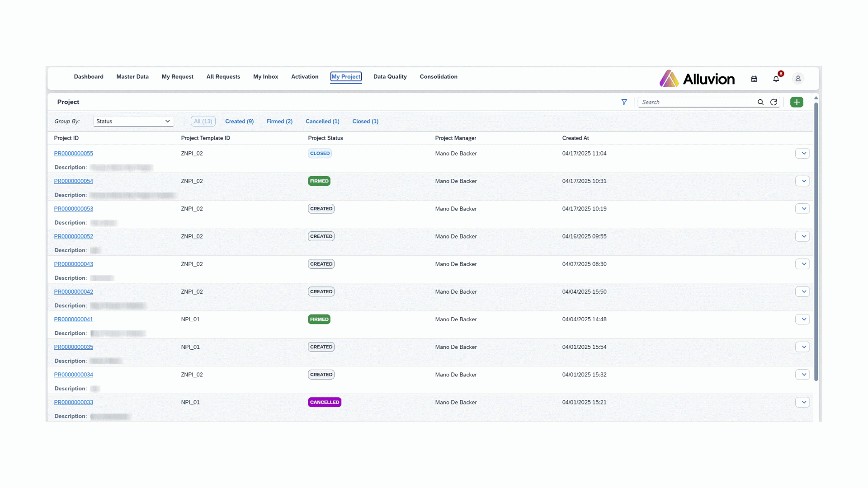Open the user profile icon
Image resolution: width=868 pixels, height=488 pixels.
pos(798,79)
